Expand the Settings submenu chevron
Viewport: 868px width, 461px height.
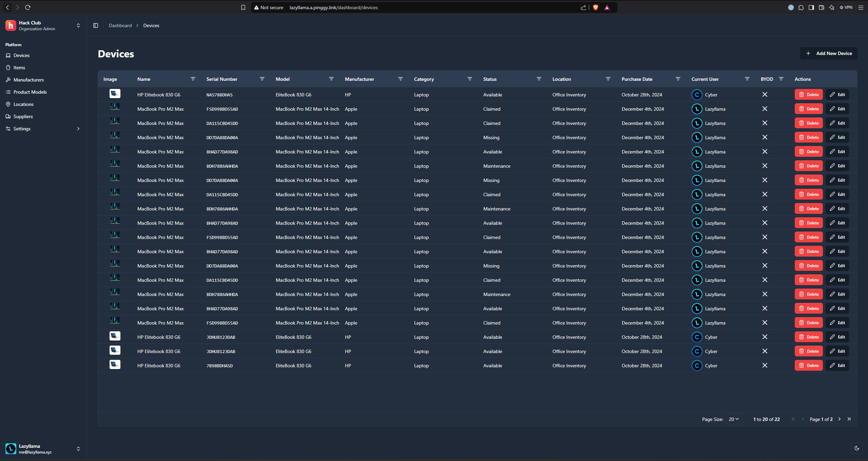78,129
